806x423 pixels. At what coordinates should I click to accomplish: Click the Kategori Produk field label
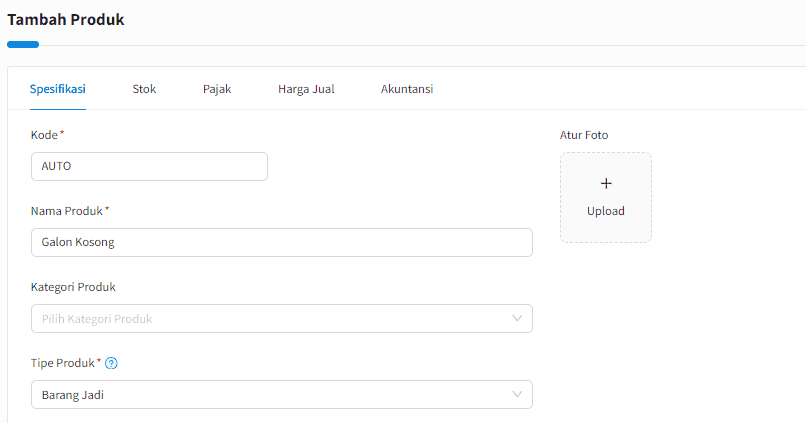click(73, 287)
